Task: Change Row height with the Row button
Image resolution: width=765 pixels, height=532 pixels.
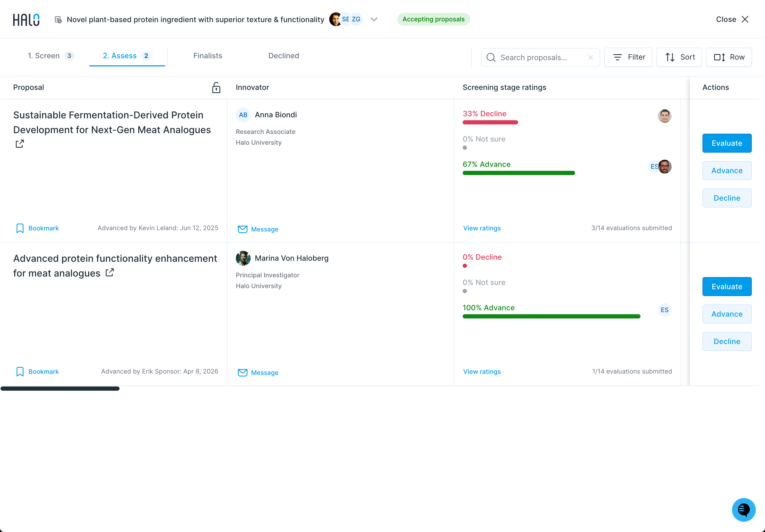Action: point(729,57)
